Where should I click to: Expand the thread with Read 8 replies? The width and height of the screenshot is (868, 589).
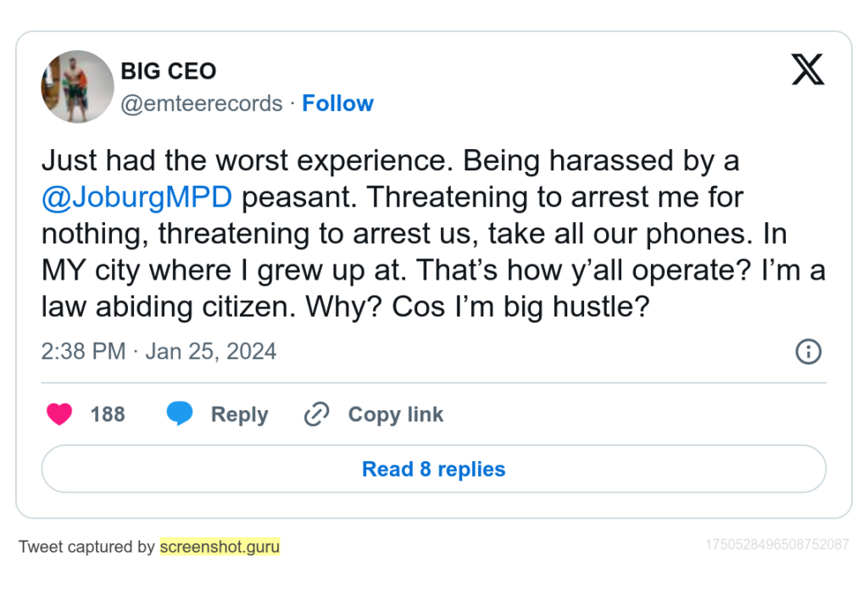[x=434, y=469]
